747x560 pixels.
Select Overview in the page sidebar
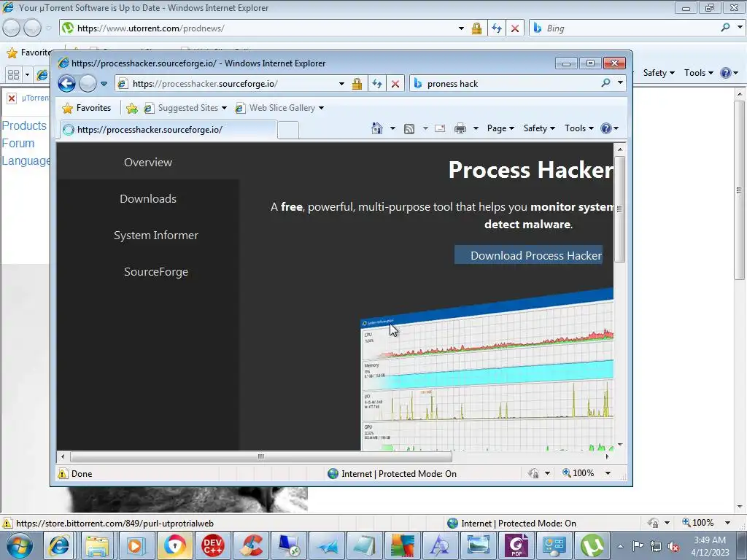[148, 163]
